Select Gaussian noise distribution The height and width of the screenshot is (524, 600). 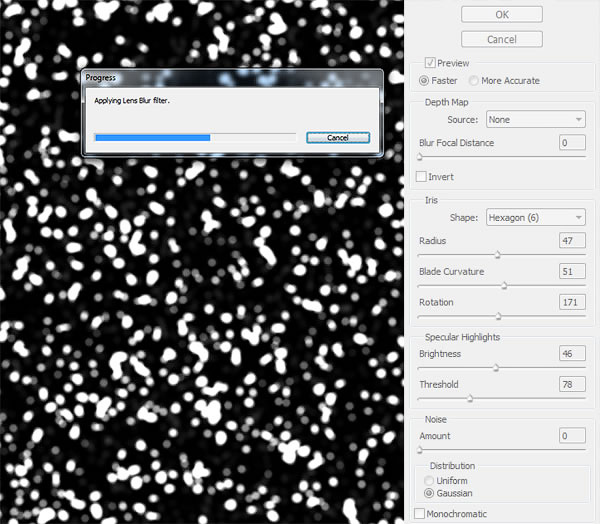[x=429, y=493]
